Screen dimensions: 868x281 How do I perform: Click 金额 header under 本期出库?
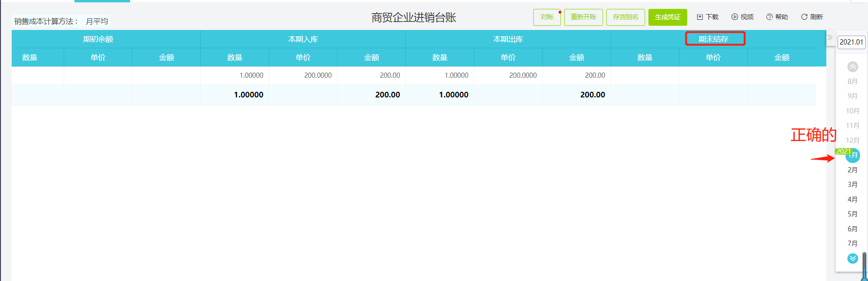tap(576, 57)
